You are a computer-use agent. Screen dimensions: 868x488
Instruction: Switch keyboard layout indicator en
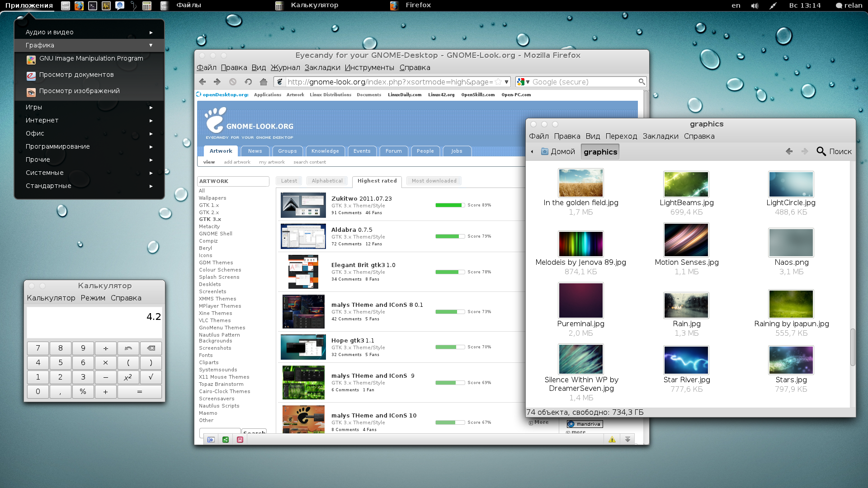pyautogui.click(x=736, y=5)
